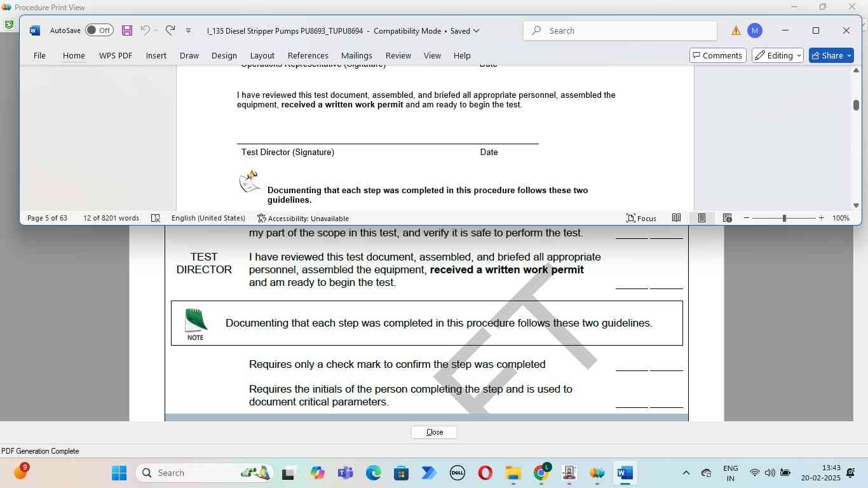
Task: Switch to Word on the taskbar
Action: pyautogui.click(x=625, y=473)
